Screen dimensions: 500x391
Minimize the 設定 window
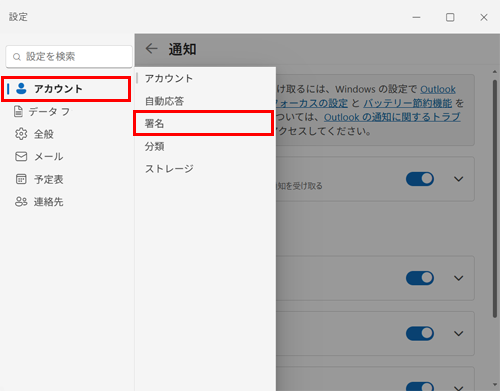(416, 17)
